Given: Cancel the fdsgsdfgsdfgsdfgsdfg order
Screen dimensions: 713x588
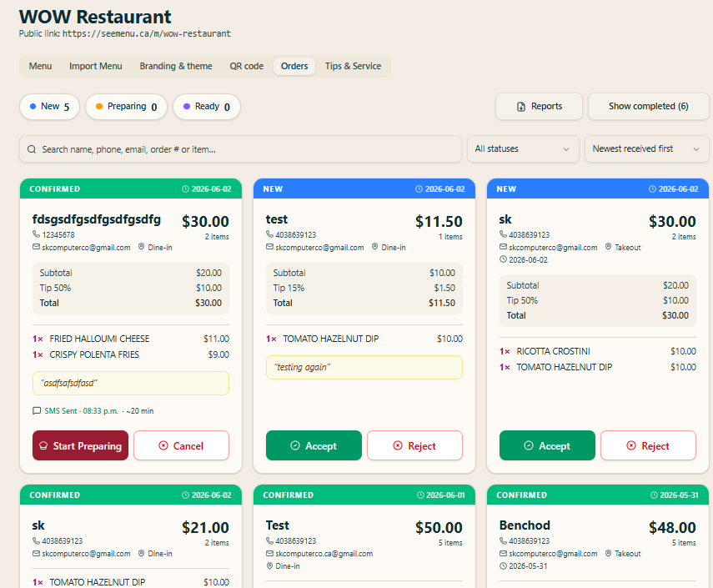Looking at the screenshot, I should pyautogui.click(x=182, y=445).
